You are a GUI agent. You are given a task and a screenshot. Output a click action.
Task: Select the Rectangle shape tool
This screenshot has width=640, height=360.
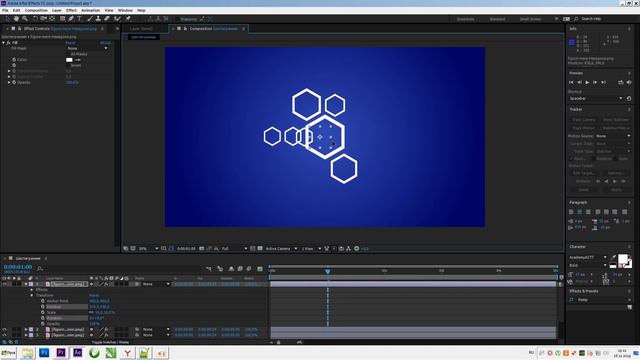click(62, 19)
